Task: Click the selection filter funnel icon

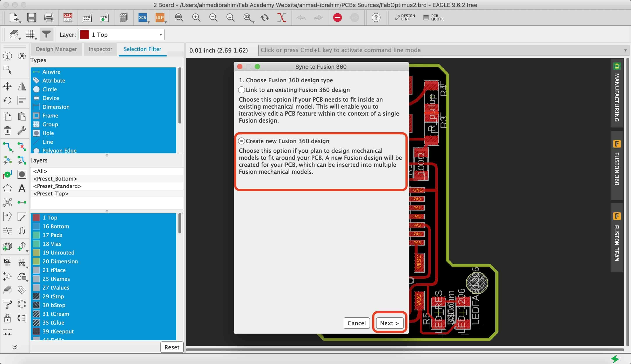Action: pos(46,34)
